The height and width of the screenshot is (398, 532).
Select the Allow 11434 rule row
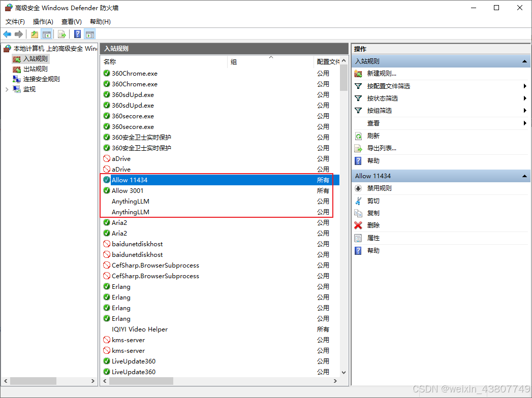pos(220,180)
